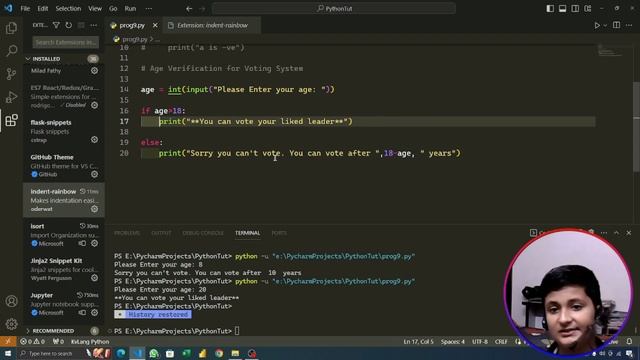Manage gear for Jinja2 Snippet Kit extension
Viewport: 640px width, 360px height.
pos(94,278)
